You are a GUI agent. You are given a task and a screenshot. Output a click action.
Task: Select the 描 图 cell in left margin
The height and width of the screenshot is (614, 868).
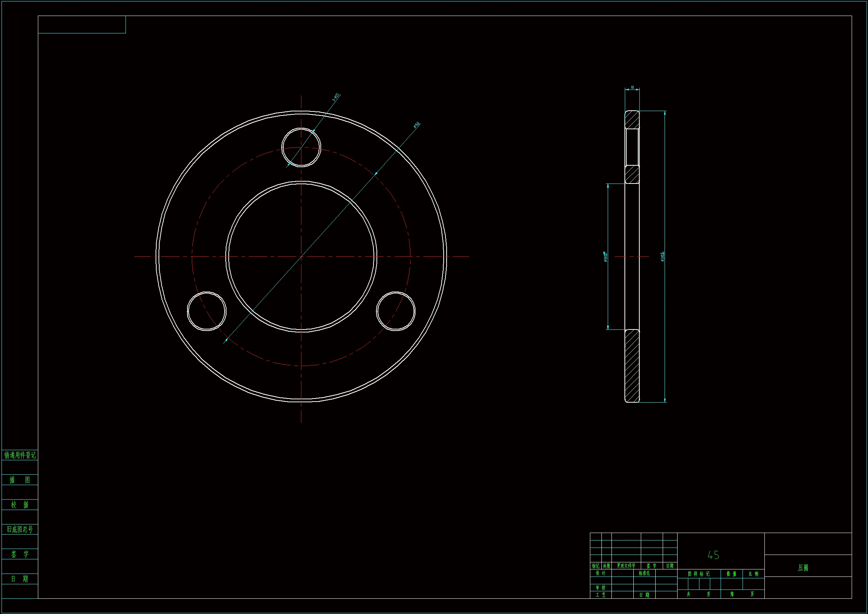coord(20,480)
